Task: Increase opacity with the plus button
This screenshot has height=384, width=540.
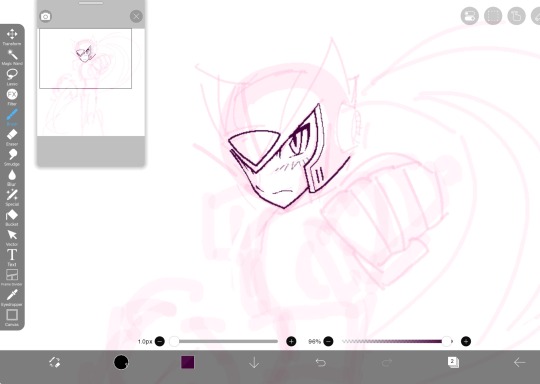Action: [466, 341]
